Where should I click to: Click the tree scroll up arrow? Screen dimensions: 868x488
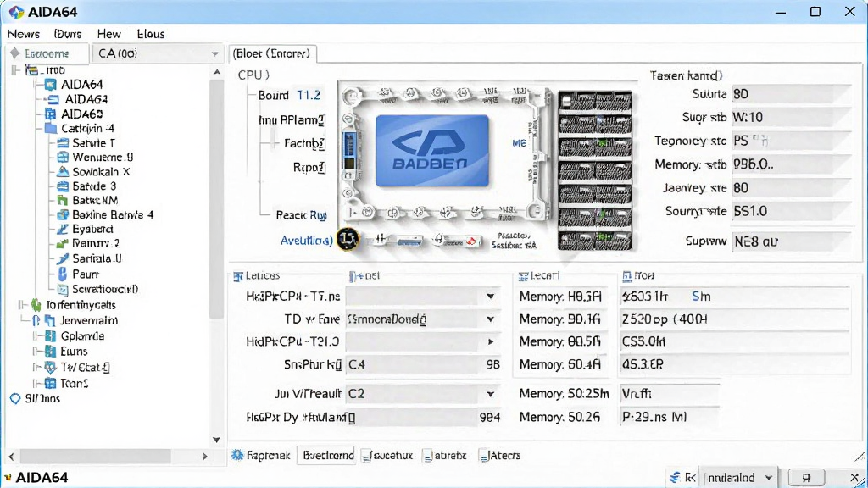coord(217,72)
